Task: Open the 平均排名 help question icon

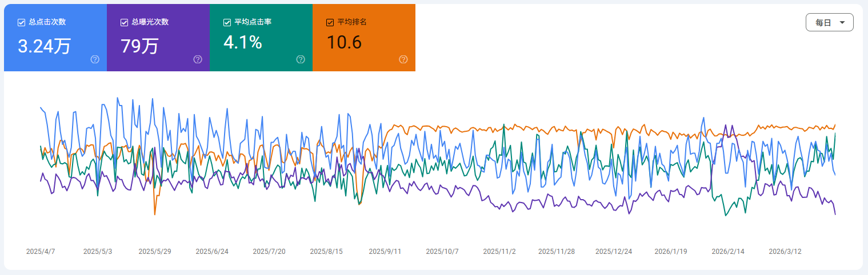Action: coord(403,59)
